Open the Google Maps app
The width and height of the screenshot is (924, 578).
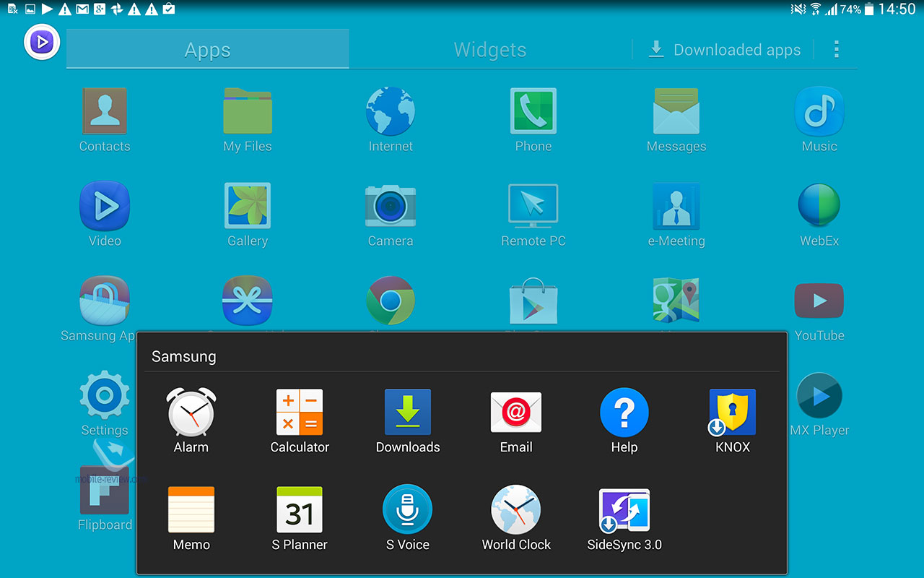[676, 301]
